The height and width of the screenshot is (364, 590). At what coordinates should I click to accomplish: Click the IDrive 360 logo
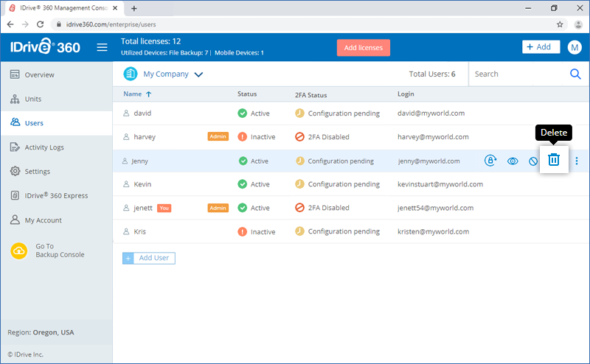coord(45,46)
